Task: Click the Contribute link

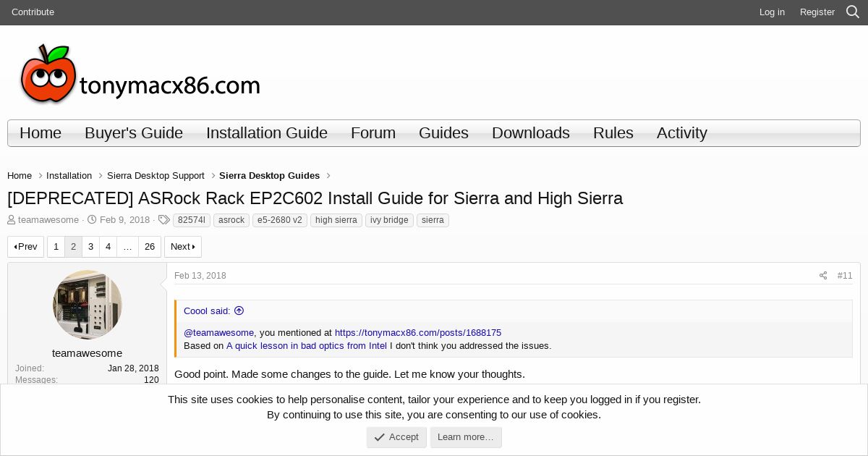Action: [x=33, y=12]
